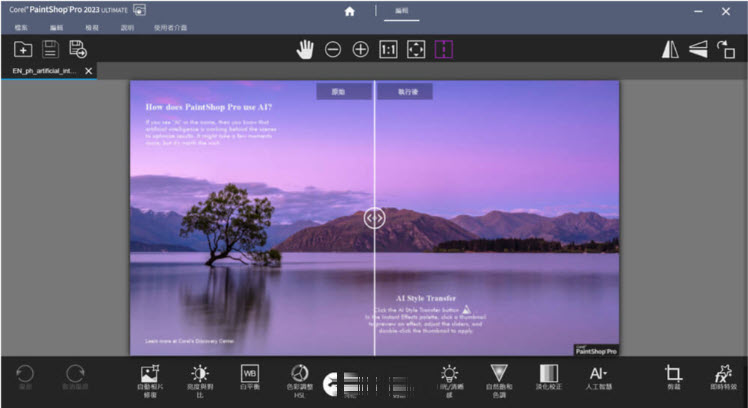Close the EN_ph_artificial_int image tab

tap(89, 71)
